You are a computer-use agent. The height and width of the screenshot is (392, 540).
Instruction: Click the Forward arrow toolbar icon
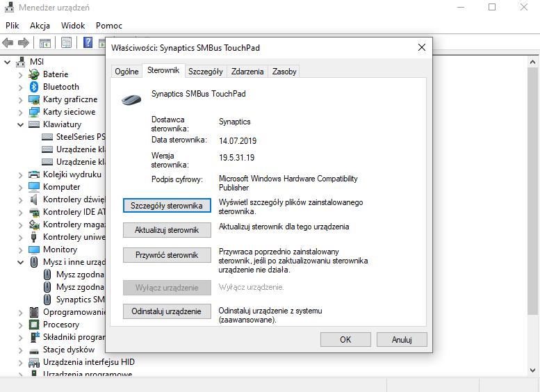coord(24,42)
